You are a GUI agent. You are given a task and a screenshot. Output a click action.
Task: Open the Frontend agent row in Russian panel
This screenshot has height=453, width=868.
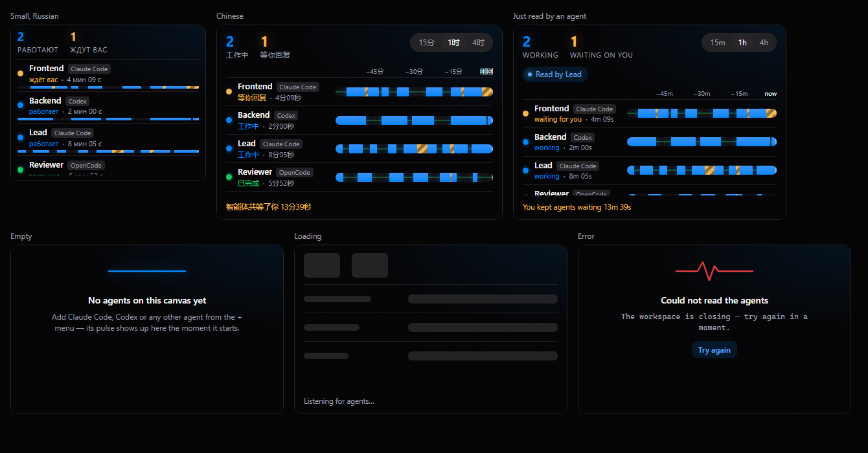(x=108, y=76)
